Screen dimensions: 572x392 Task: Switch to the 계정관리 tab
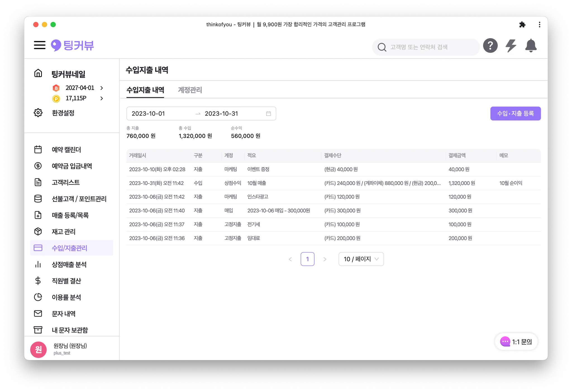click(x=190, y=90)
